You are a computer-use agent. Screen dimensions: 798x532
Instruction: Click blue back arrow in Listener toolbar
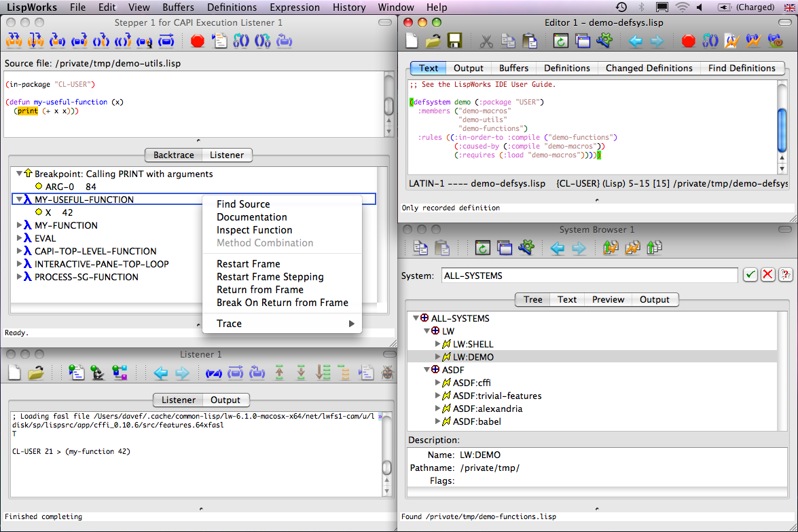160,373
